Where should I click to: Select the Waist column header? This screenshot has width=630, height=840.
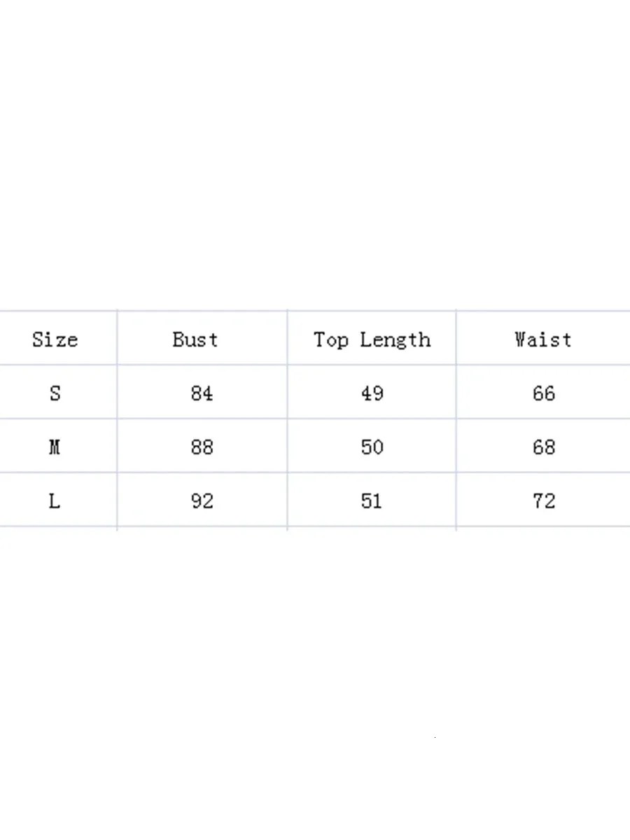tap(543, 340)
